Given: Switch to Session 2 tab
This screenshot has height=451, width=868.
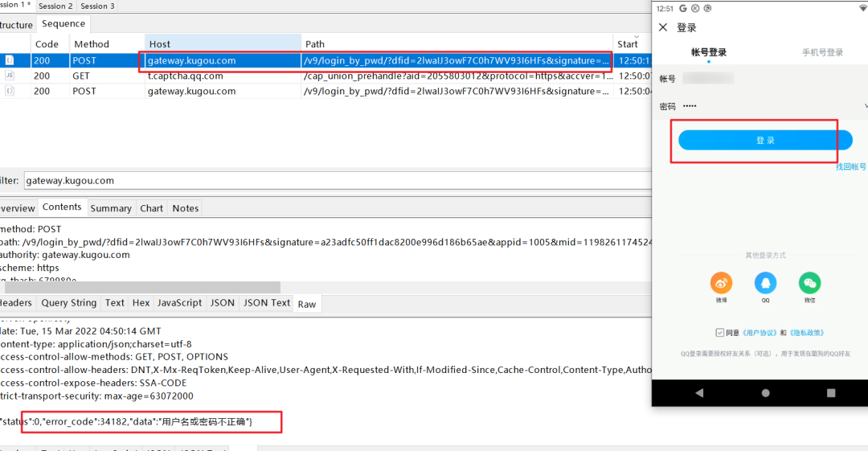Looking at the screenshot, I should pyautogui.click(x=55, y=6).
